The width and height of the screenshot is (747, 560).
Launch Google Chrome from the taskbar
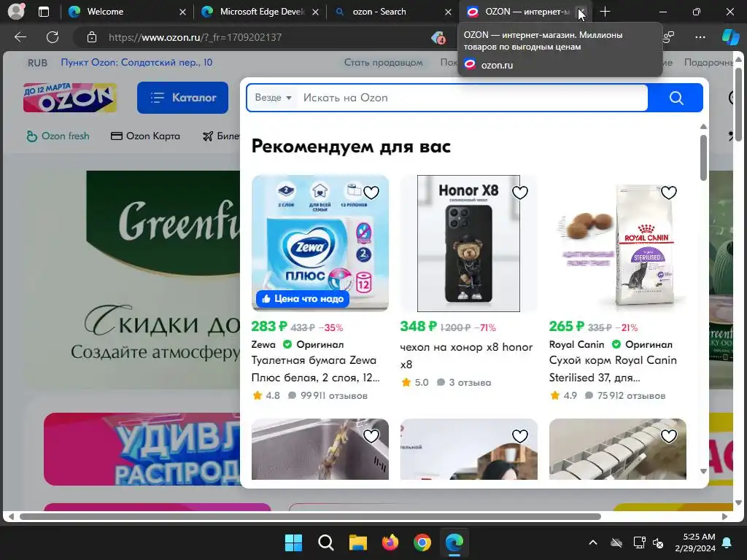422,542
